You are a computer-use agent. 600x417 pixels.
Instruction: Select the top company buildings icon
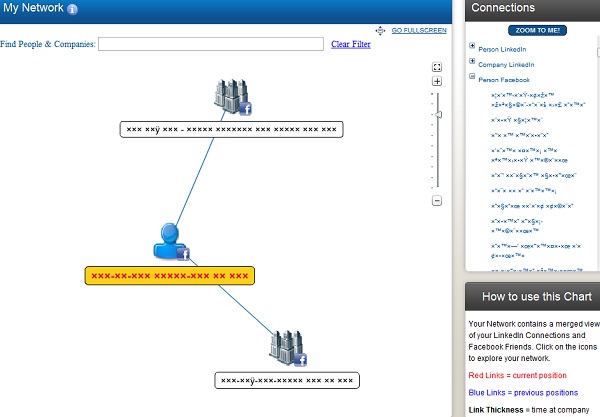pyautogui.click(x=232, y=96)
